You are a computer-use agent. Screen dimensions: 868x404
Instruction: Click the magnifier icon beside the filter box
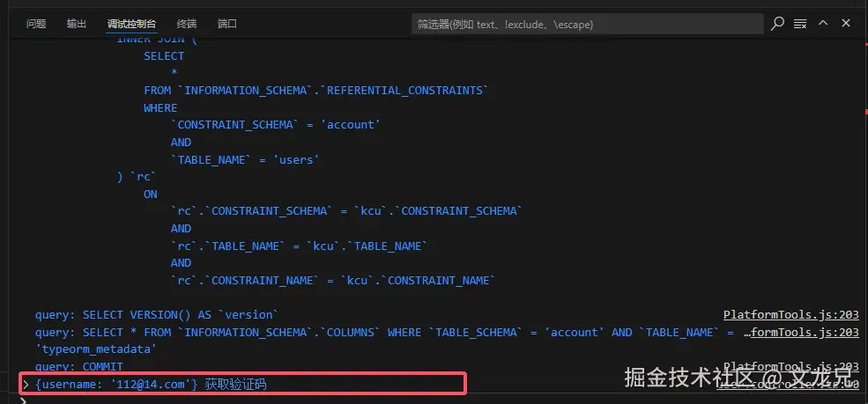coord(777,23)
